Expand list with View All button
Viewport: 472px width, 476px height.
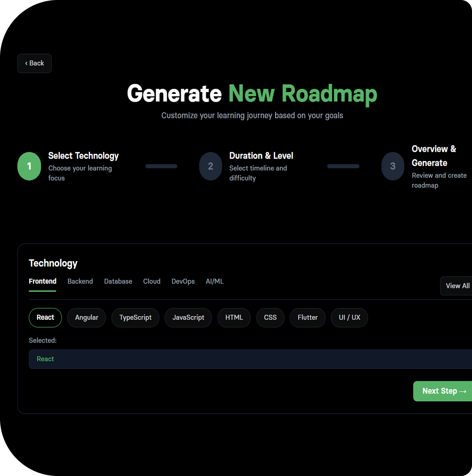point(457,286)
